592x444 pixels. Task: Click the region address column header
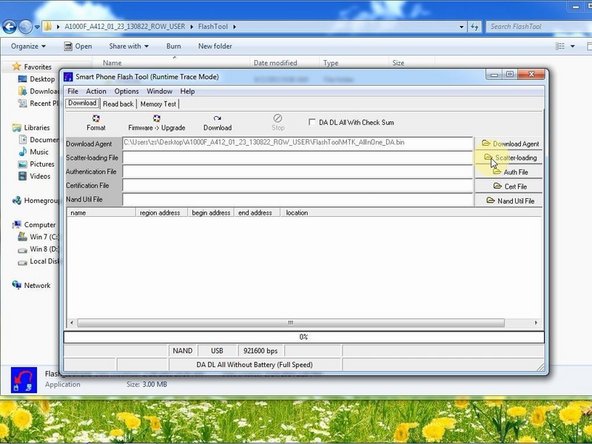point(161,213)
